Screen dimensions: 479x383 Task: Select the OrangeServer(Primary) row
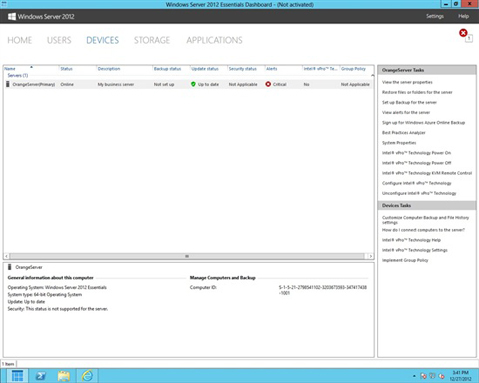pos(188,84)
